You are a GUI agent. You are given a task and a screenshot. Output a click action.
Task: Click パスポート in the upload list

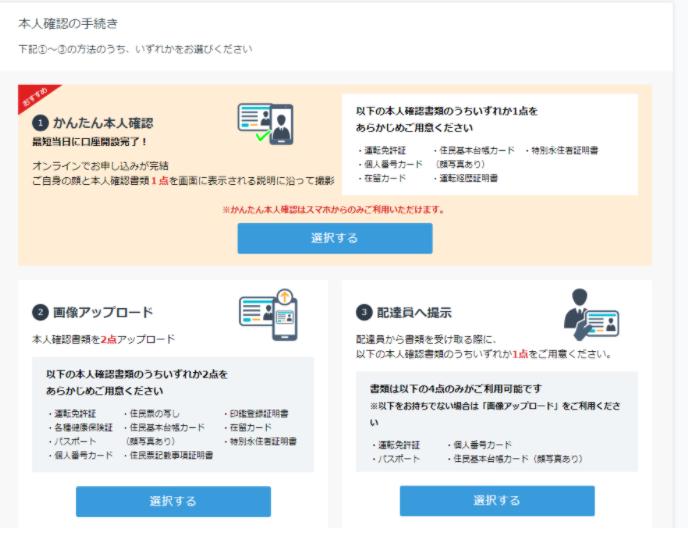click(75, 441)
